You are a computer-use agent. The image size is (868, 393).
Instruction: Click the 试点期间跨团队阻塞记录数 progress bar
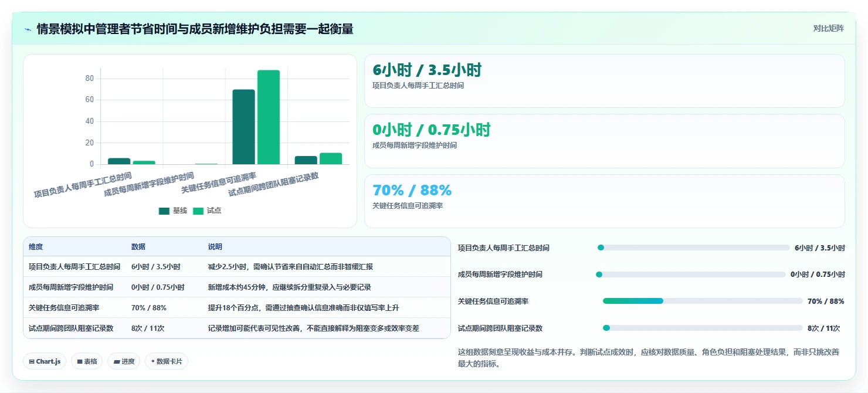703,328
